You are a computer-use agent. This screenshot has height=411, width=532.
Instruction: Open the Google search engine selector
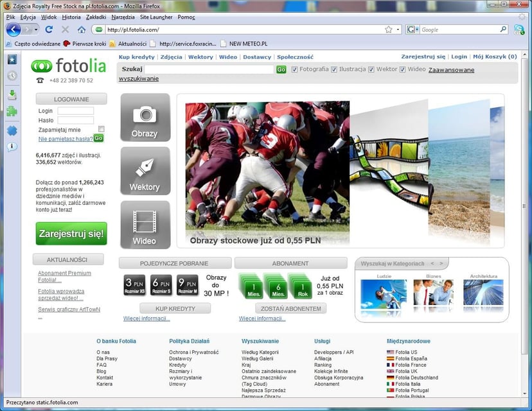(412, 30)
